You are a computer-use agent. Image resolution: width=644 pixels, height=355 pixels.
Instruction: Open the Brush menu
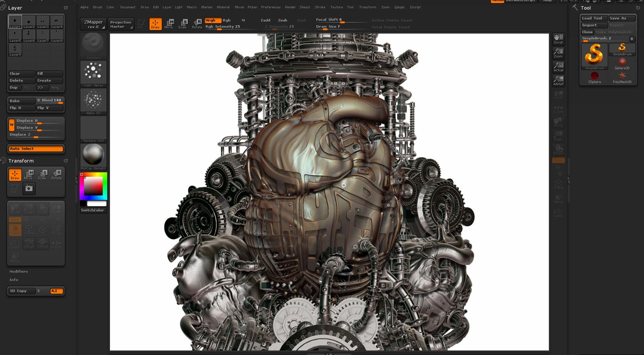[x=98, y=7]
